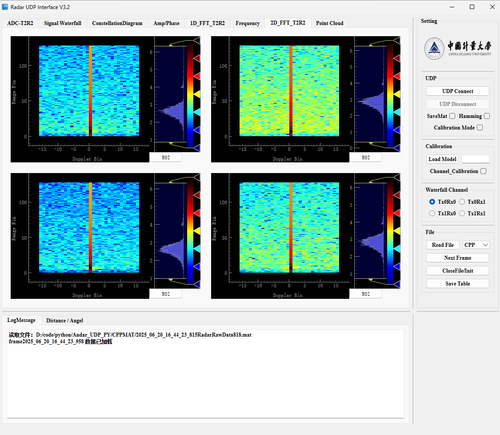500x435 pixels.
Task: Click the UDP Connect button
Action: coord(458,91)
